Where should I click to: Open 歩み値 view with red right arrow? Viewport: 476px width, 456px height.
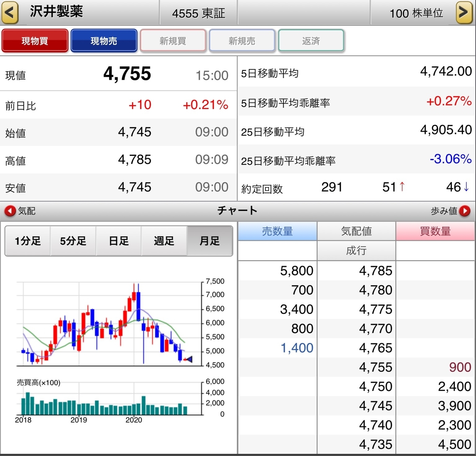pyautogui.click(x=465, y=211)
